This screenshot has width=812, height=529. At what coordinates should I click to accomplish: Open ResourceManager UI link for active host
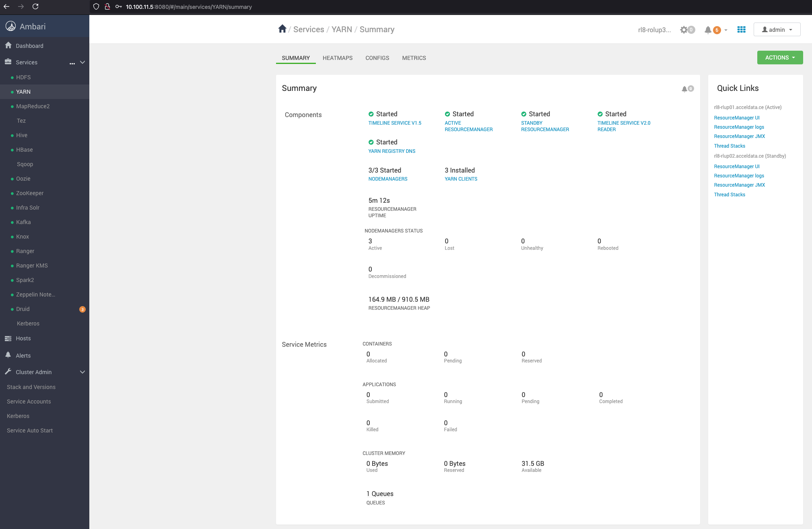point(736,118)
